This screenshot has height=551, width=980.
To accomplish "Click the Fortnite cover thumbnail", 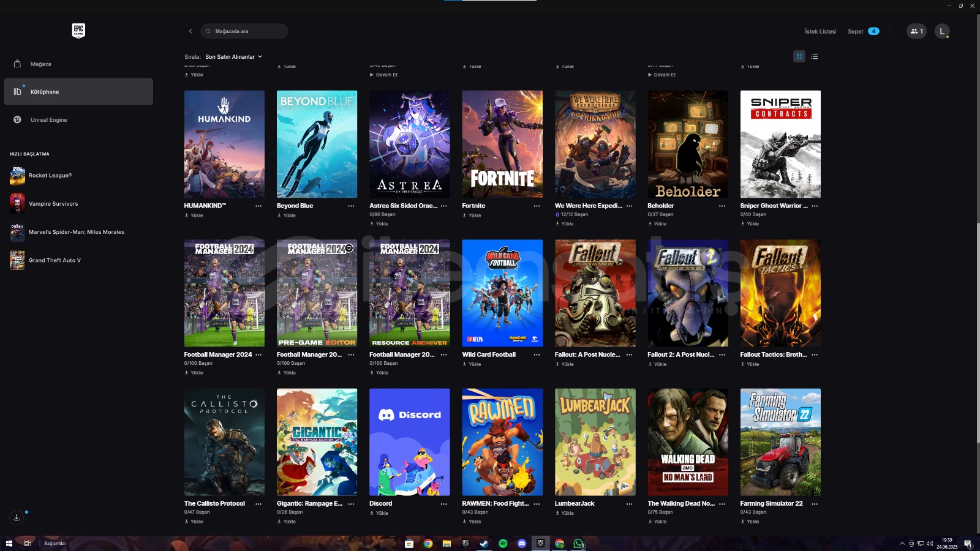I will click(x=502, y=144).
